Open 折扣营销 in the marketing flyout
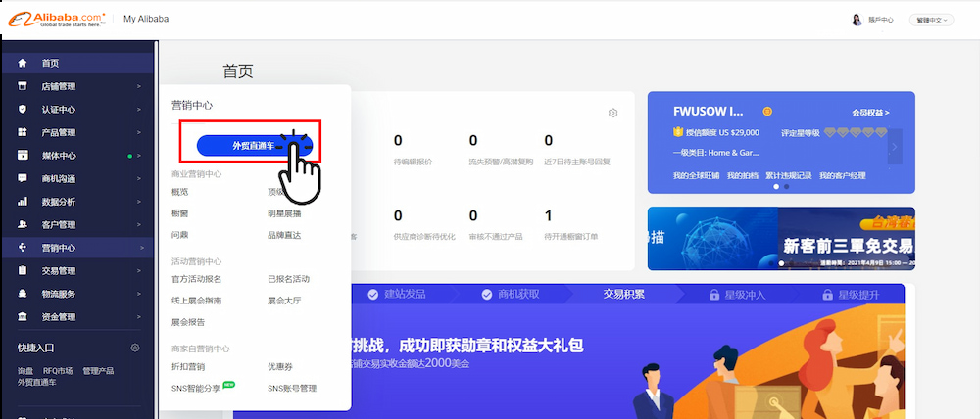The image size is (980, 419). [188, 366]
